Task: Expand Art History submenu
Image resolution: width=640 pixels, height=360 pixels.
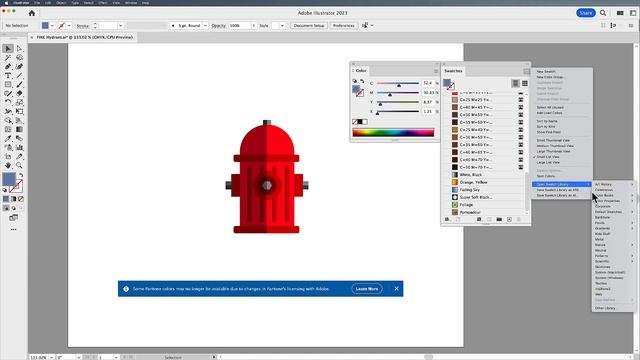Action: coord(614,184)
